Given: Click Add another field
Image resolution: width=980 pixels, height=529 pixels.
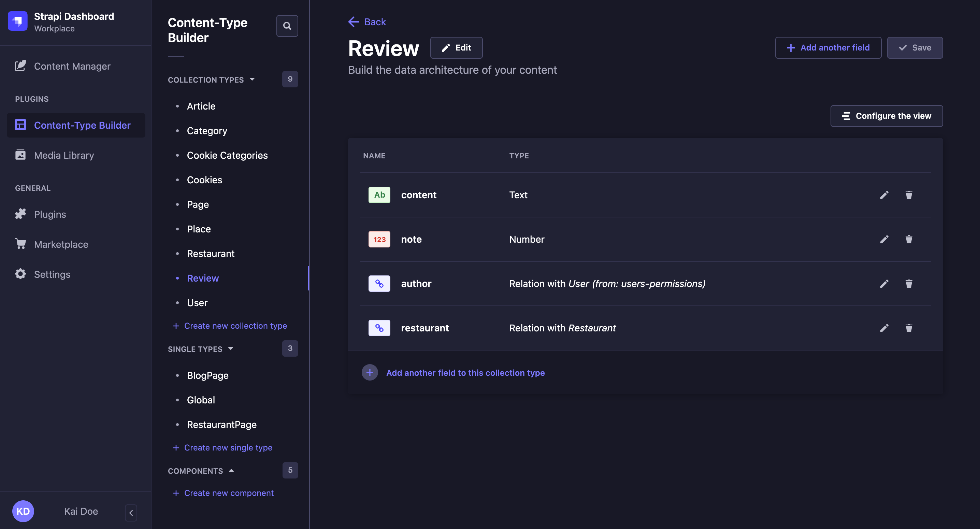Looking at the screenshot, I should [x=828, y=47].
